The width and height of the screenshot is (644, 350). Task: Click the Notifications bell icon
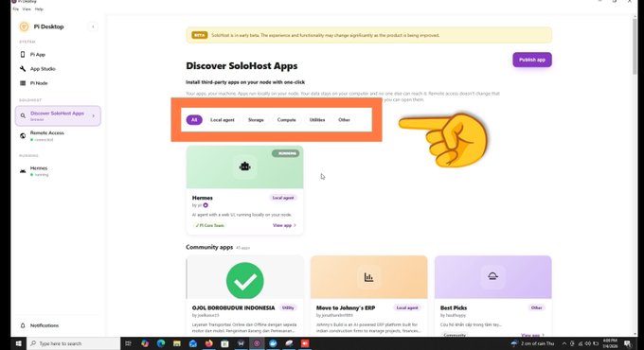[x=23, y=325]
